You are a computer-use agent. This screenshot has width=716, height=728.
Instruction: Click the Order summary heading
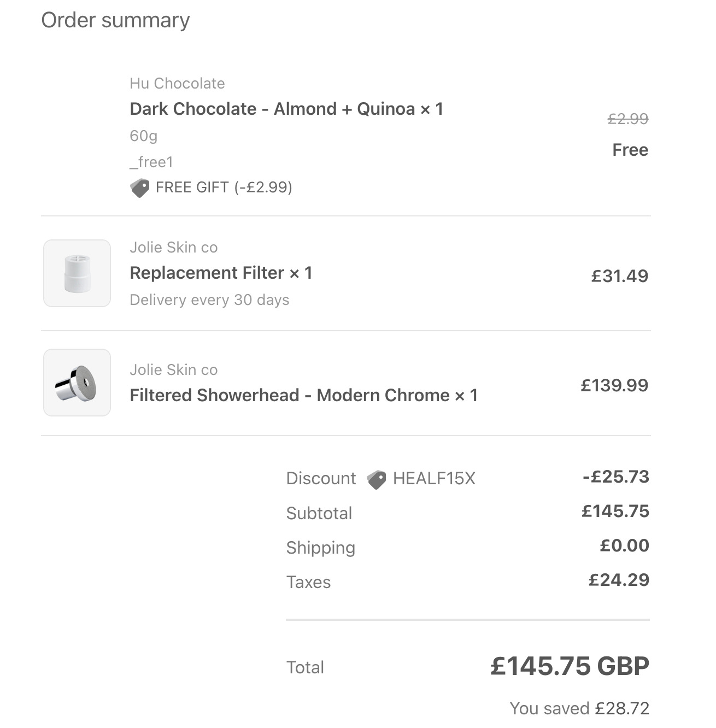pyautogui.click(x=115, y=20)
